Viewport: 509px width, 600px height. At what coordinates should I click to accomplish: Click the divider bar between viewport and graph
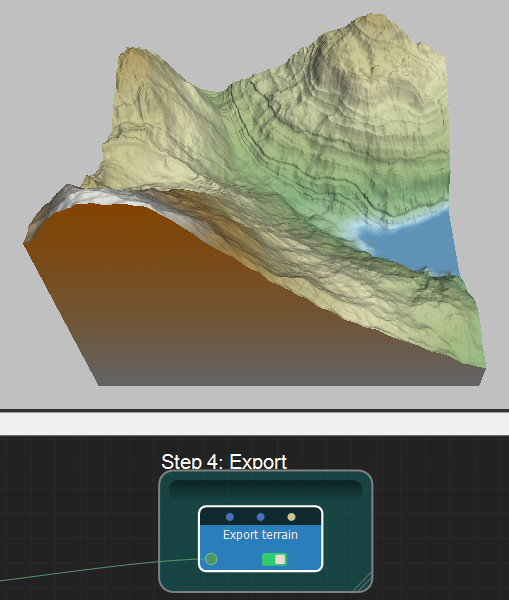254,423
